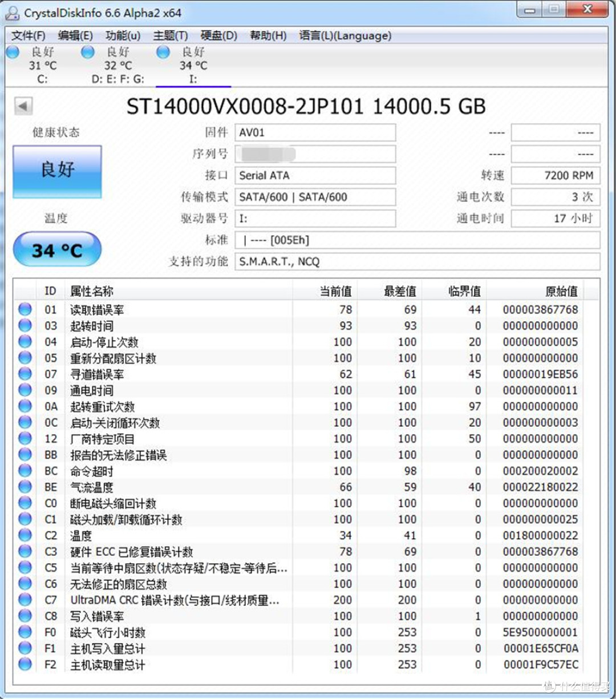Click status circle for disk C:
Screen dimensions: 616x699
click(13, 52)
